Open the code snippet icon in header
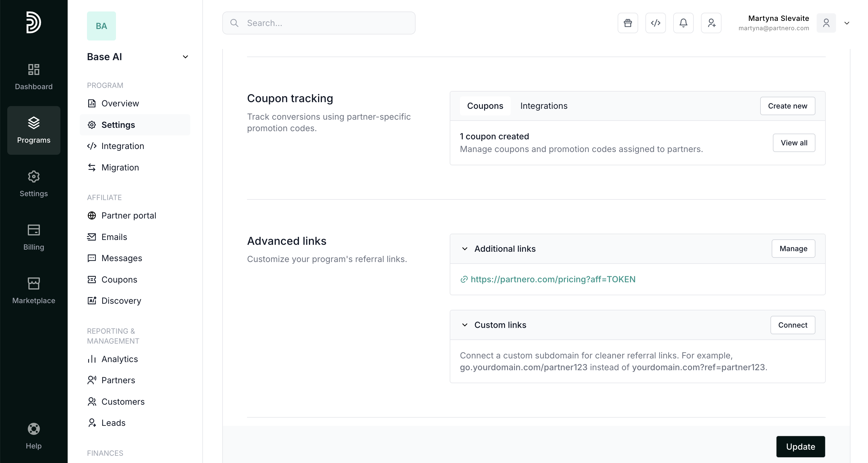Image resolution: width=868 pixels, height=463 pixels. (x=655, y=23)
